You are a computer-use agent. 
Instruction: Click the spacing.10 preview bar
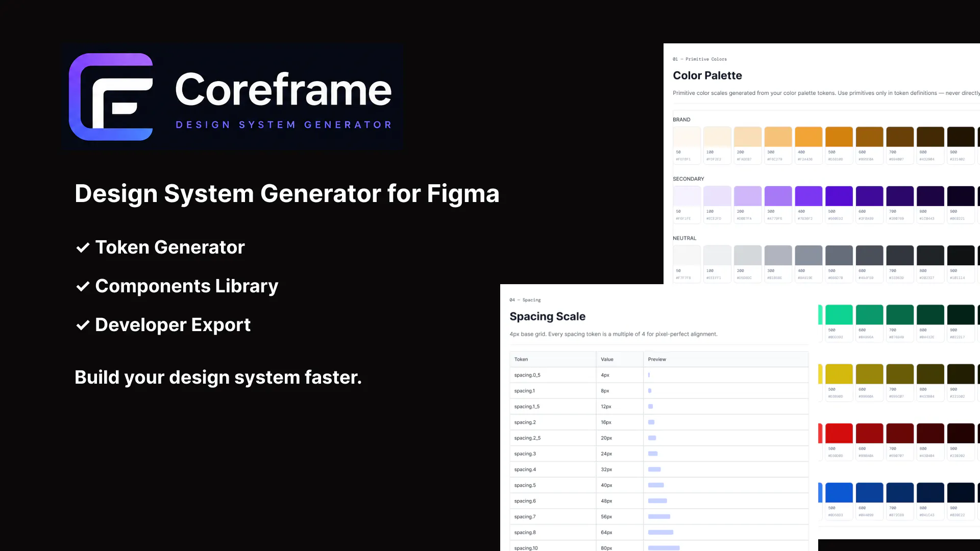click(664, 548)
